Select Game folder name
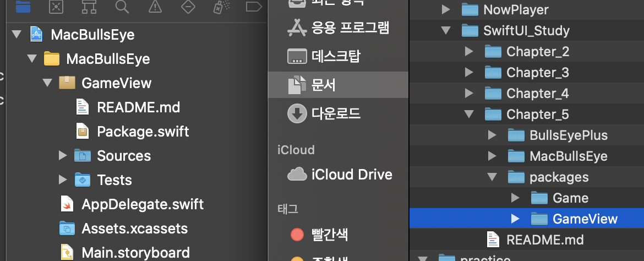 [x=570, y=198]
